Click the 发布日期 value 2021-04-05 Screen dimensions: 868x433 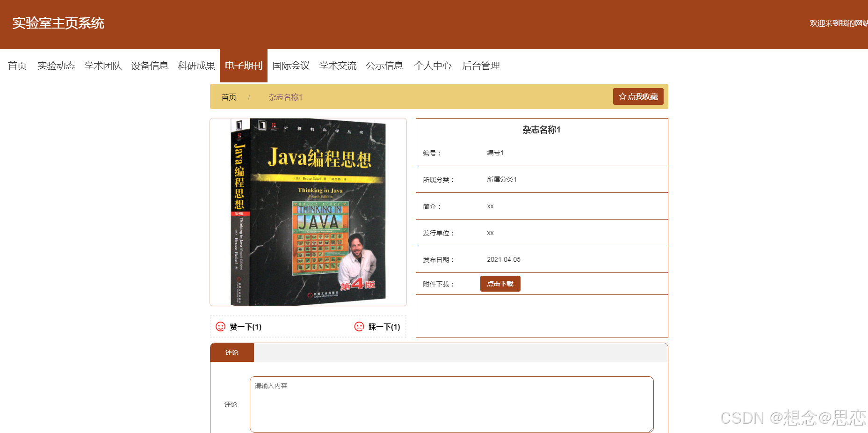pos(504,259)
